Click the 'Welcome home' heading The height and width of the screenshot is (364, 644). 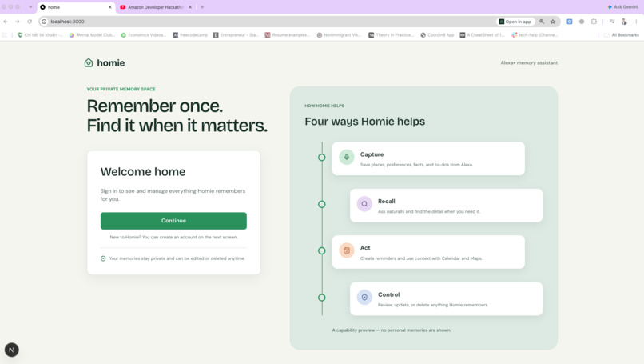tap(143, 171)
